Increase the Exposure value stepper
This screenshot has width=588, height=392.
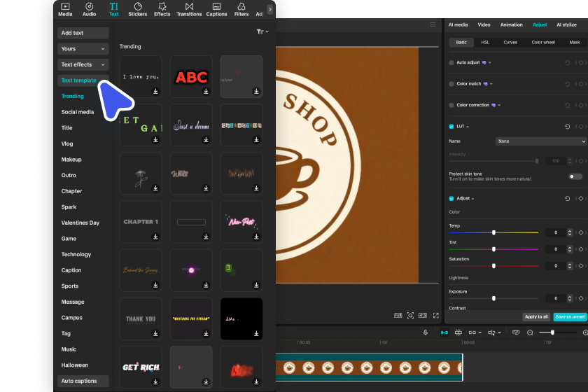point(570,297)
